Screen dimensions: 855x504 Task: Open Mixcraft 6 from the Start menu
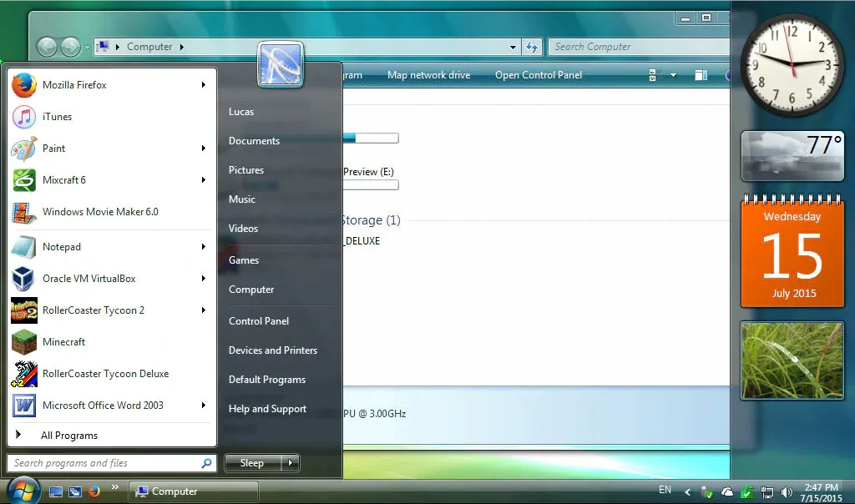[x=112, y=179]
